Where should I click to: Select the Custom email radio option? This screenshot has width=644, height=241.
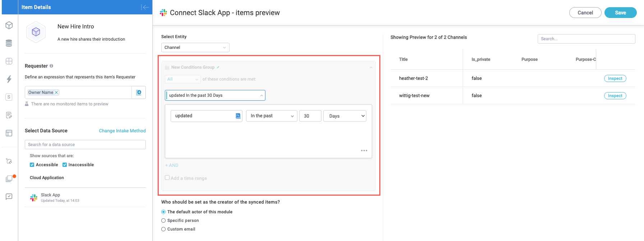tap(163, 229)
